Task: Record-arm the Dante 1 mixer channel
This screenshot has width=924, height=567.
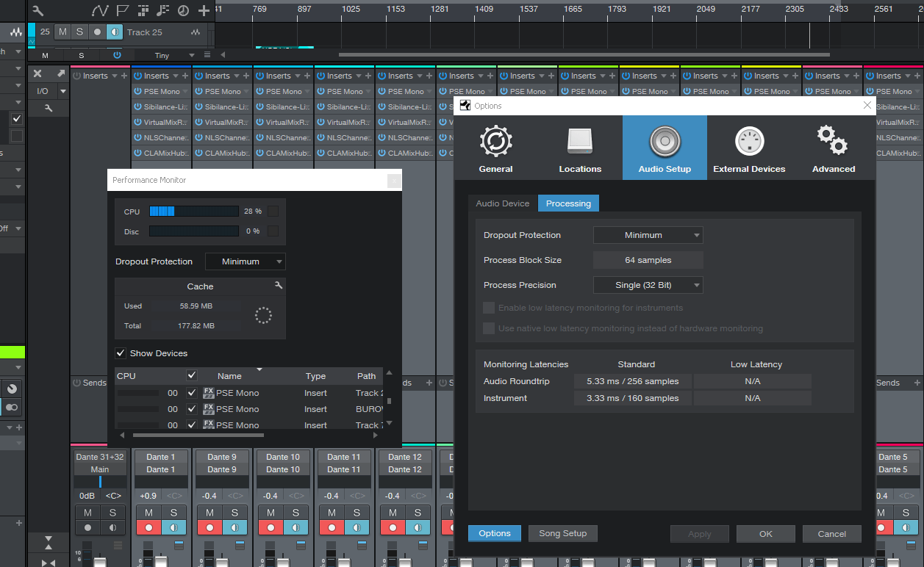Action: coord(149,527)
